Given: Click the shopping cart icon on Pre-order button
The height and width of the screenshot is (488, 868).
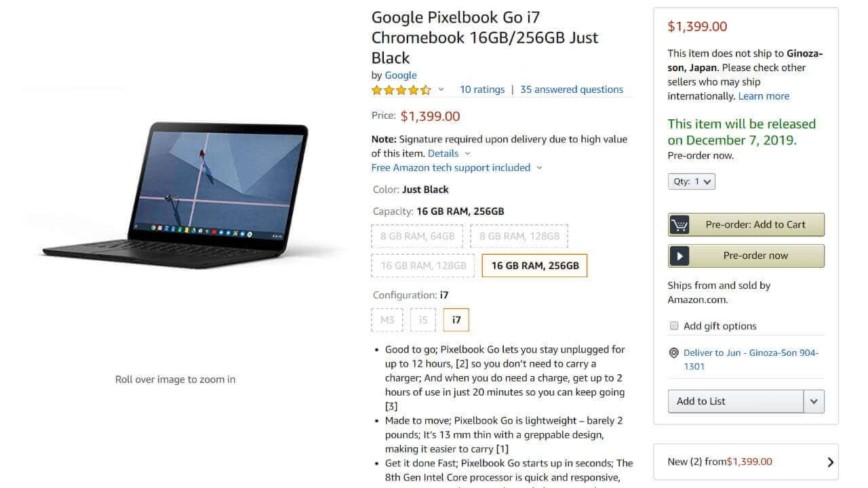Looking at the screenshot, I should click(679, 224).
